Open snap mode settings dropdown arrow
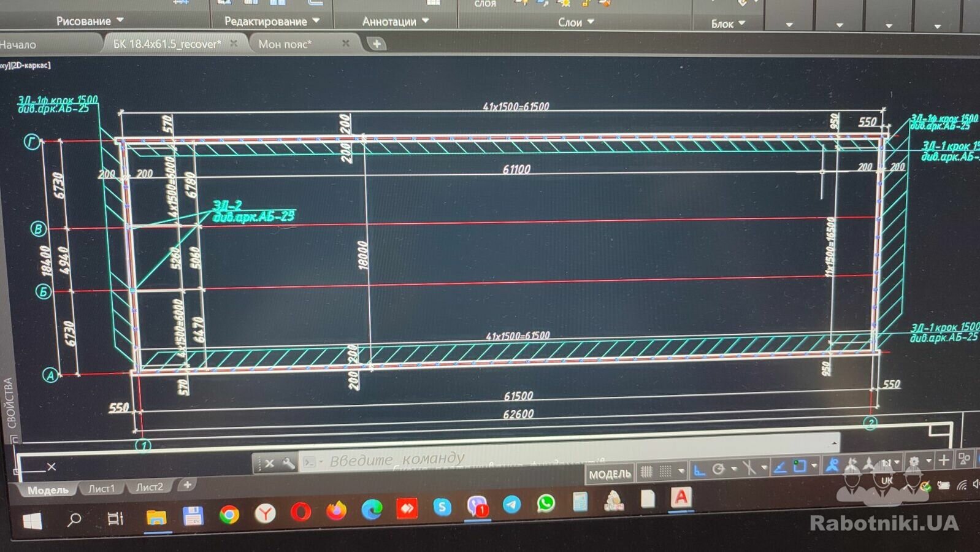The width and height of the screenshot is (980, 552). point(681,470)
